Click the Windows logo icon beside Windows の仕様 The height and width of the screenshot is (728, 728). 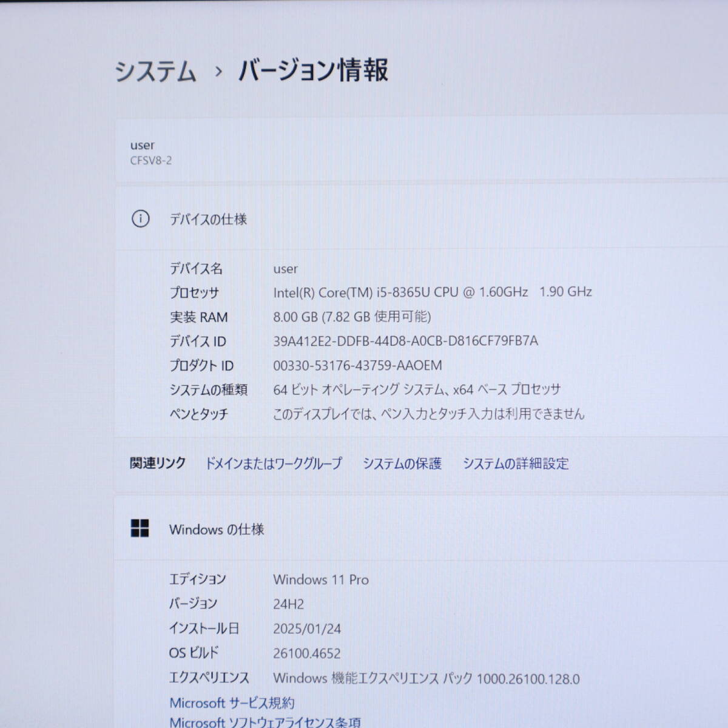pyautogui.click(x=140, y=529)
